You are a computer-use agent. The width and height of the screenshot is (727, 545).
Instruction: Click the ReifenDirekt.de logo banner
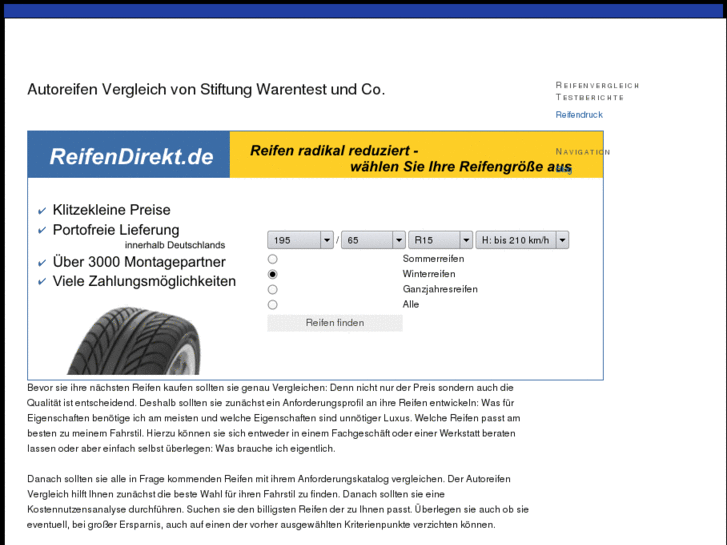coord(128,154)
